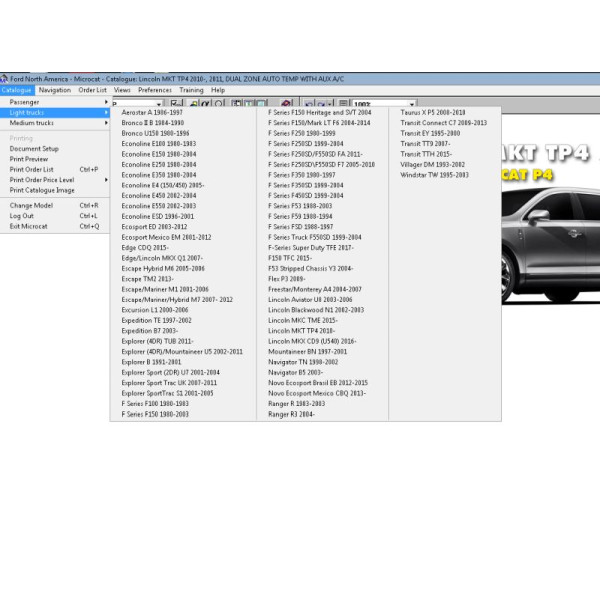The height and width of the screenshot is (600, 600).
Task: Open the Navigation menu
Action: pos(55,90)
